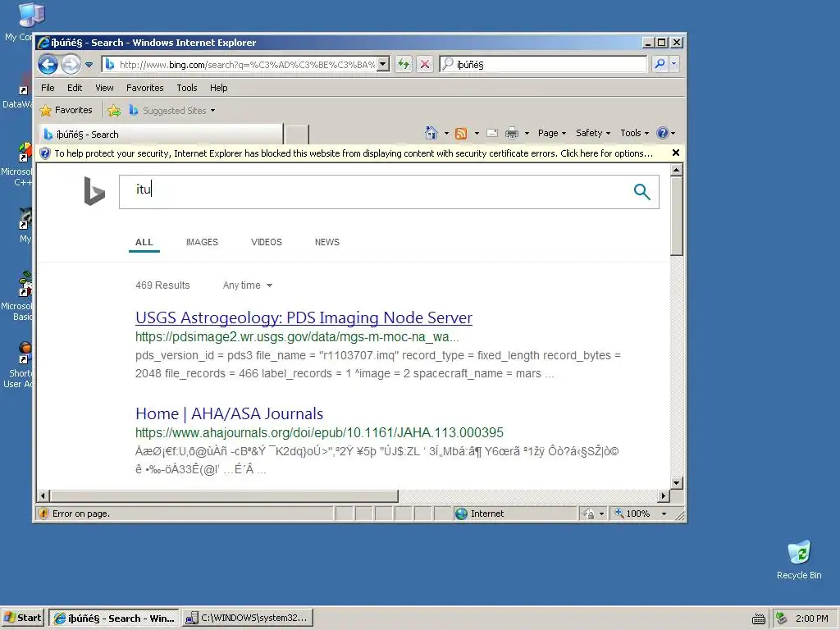Click vertical scrollbar down arrow
Viewport: 840px width, 630px height.
pos(676,482)
